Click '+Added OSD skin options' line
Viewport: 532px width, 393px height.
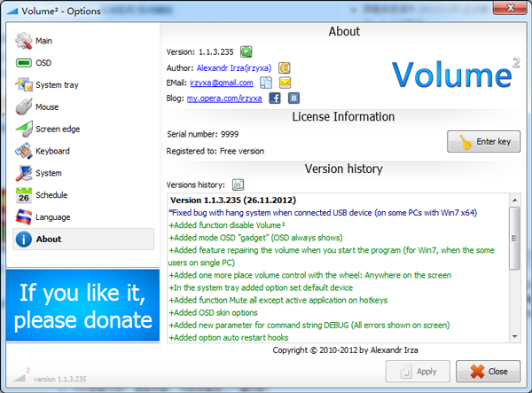tap(214, 312)
